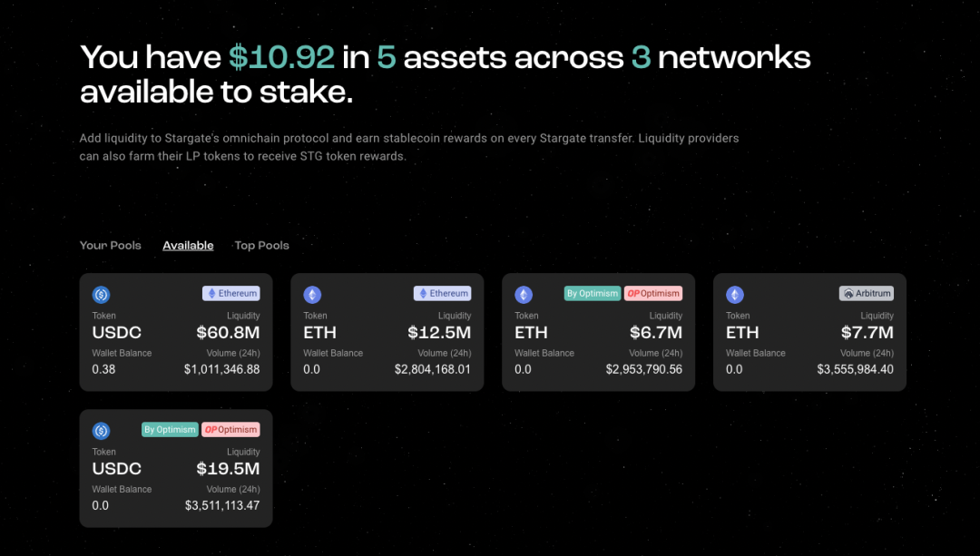Image resolution: width=980 pixels, height=556 pixels.
Task: Click the USDC token icon on Ethereum card
Action: click(101, 295)
